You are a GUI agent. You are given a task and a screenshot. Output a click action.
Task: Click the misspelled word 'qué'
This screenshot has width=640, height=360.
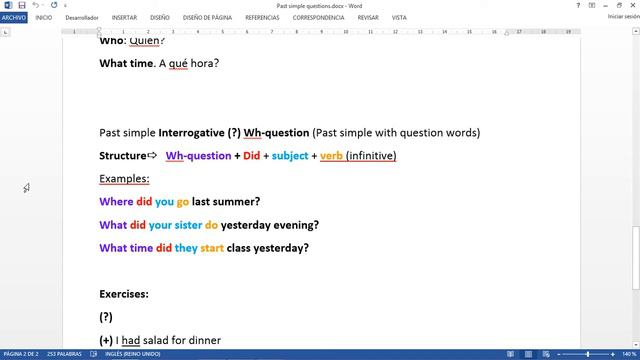point(178,63)
